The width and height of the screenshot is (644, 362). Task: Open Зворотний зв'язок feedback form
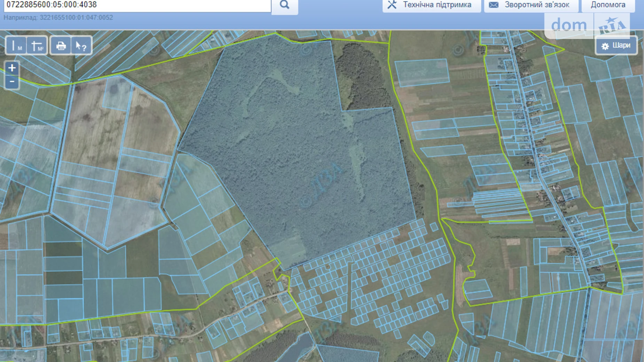click(x=531, y=5)
